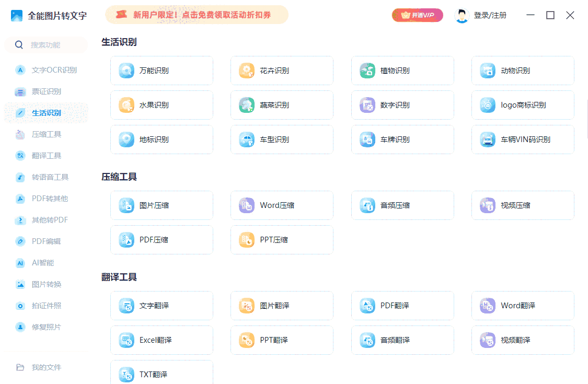588x384 pixels.
Task: Launch the PDF压缩 PDF compression feature
Action: [162, 239]
